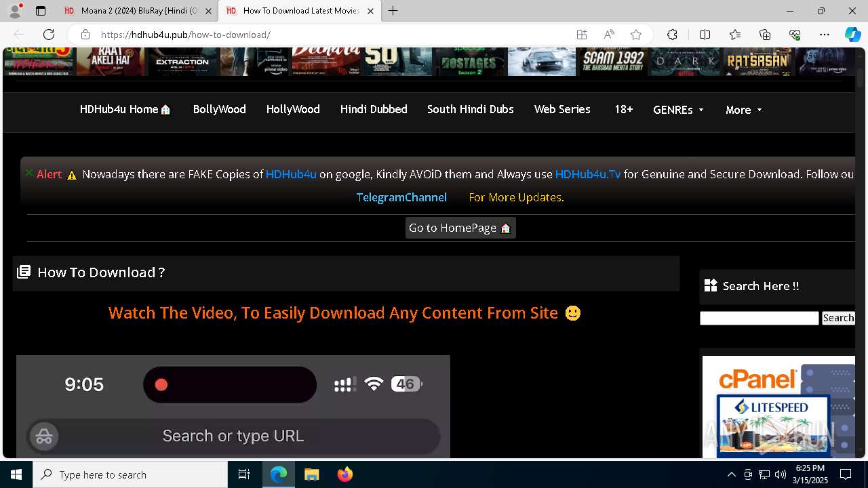Image resolution: width=868 pixels, height=488 pixels.
Task: Click the Raat Akeli Hai poster
Action: point(111,61)
